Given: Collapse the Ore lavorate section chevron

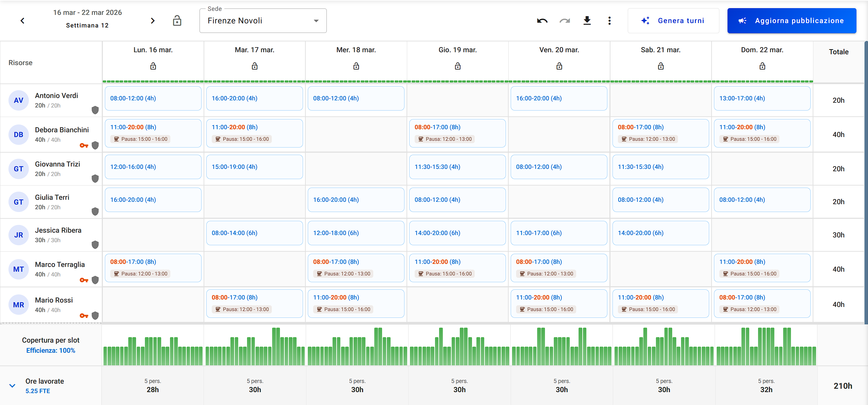Looking at the screenshot, I should tap(12, 386).
